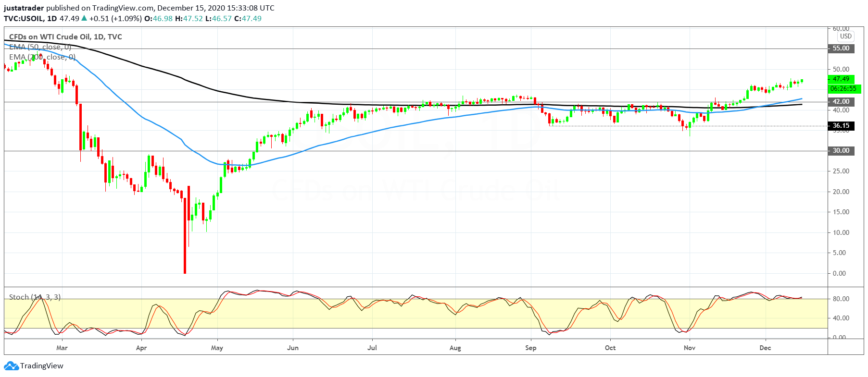Click the green 47.49 current price label
This screenshot has height=377, width=868.
tap(841, 79)
